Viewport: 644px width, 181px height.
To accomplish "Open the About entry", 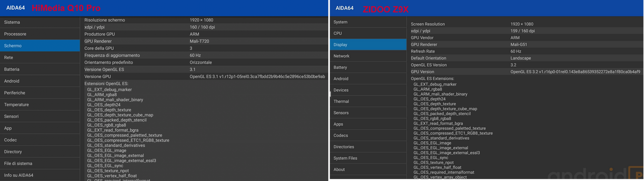I will click(368, 169).
